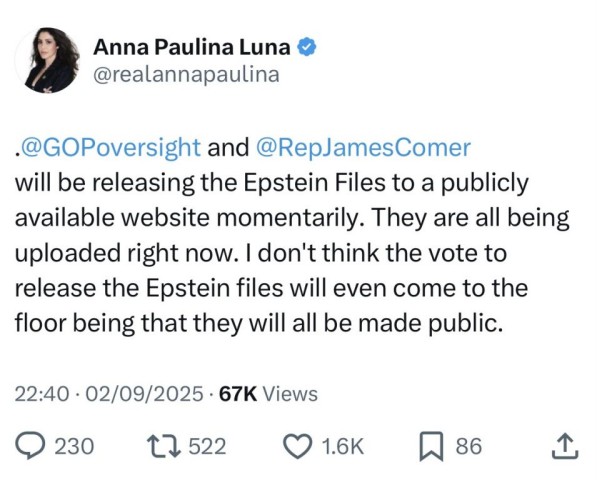Click the blue verified checkmark badge
Screen dimensions: 597x480
click(x=306, y=48)
